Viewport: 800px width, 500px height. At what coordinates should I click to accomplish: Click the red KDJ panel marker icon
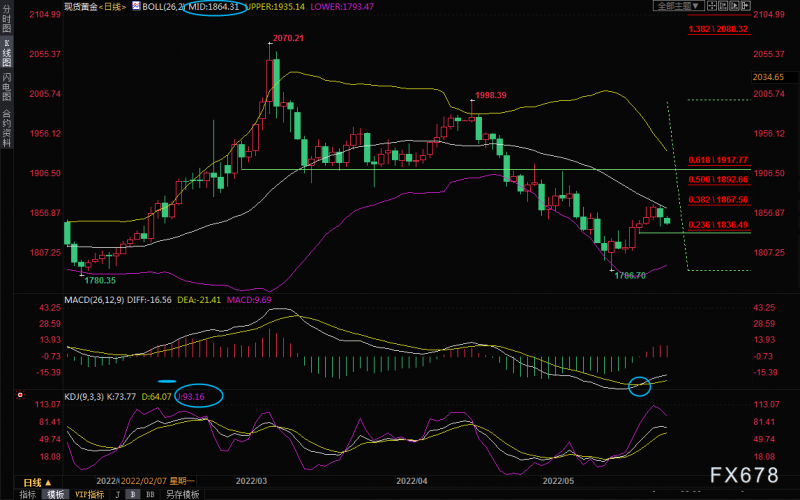(x=20, y=395)
